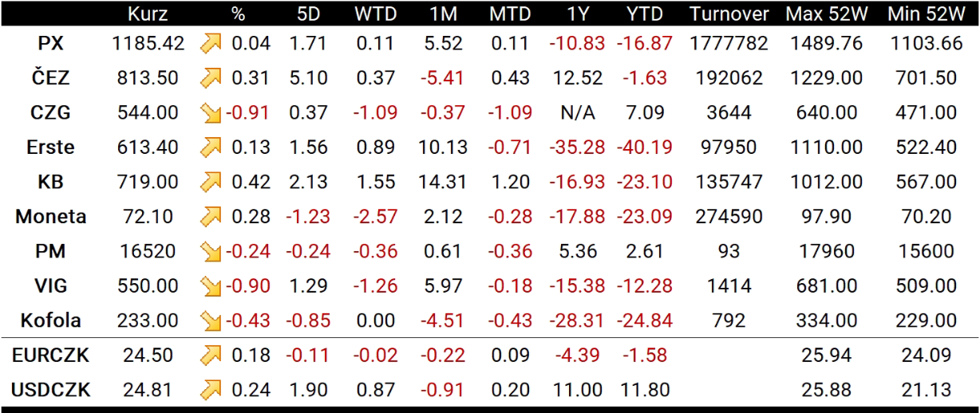Click the up arrow icon in USDCZK row
Viewport: 980px width, 413px height.
[211, 390]
